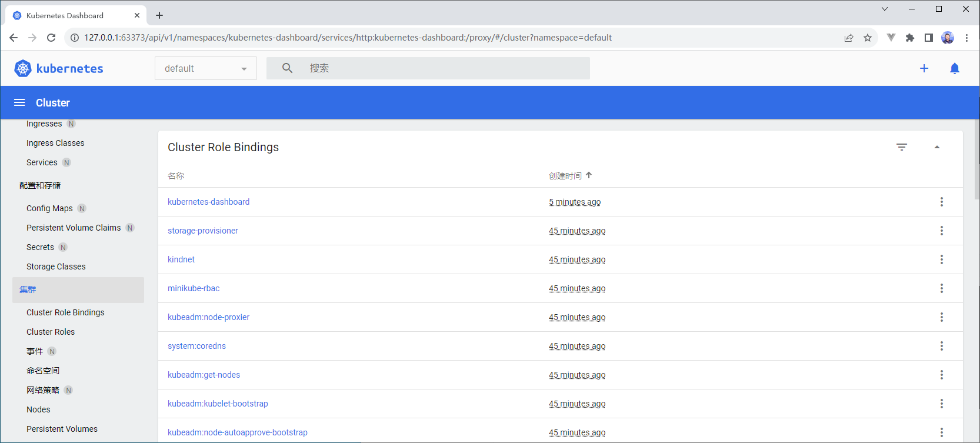Open actions menu for kubernetes-dashboard row
The image size is (980, 443).
coord(942,202)
